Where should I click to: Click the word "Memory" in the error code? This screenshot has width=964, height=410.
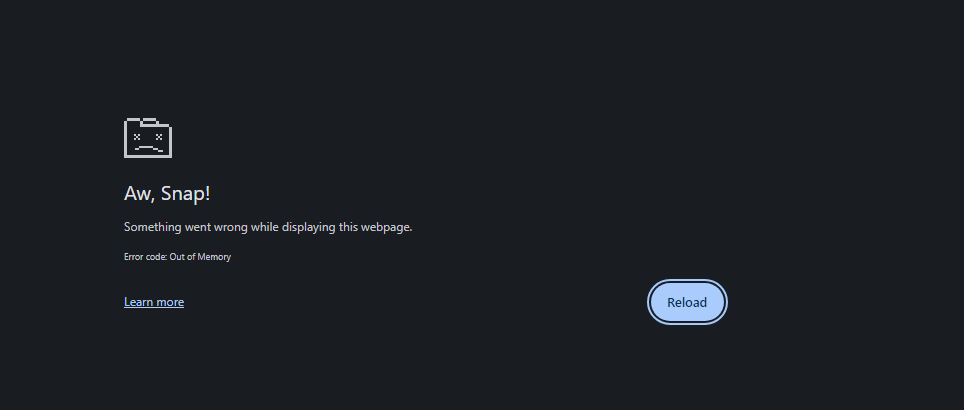point(214,257)
